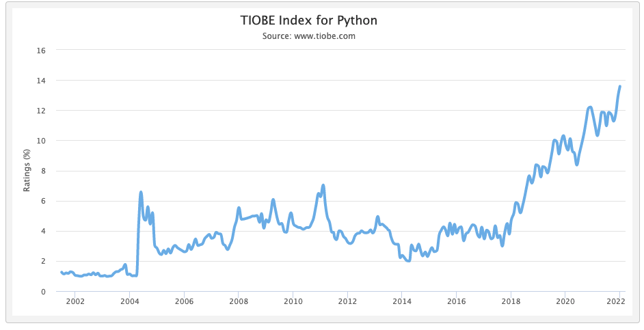Click the y-axis value 4
Image resolution: width=644 pixels, height=330 pixels.
coord(43,231)
